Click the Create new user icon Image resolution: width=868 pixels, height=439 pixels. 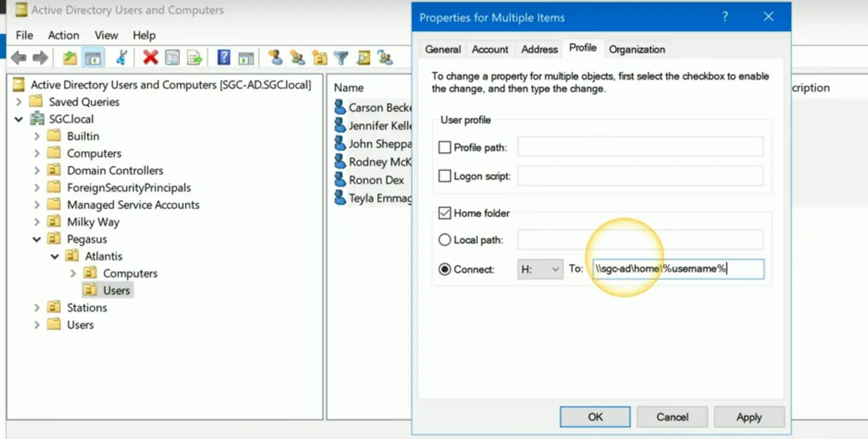(x=275, y=58)
